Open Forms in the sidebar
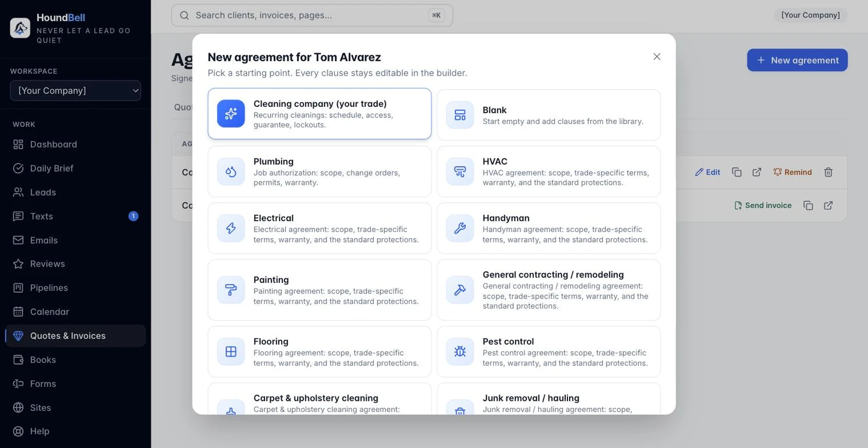Viewport: 868px width, 448px height. 76,384
